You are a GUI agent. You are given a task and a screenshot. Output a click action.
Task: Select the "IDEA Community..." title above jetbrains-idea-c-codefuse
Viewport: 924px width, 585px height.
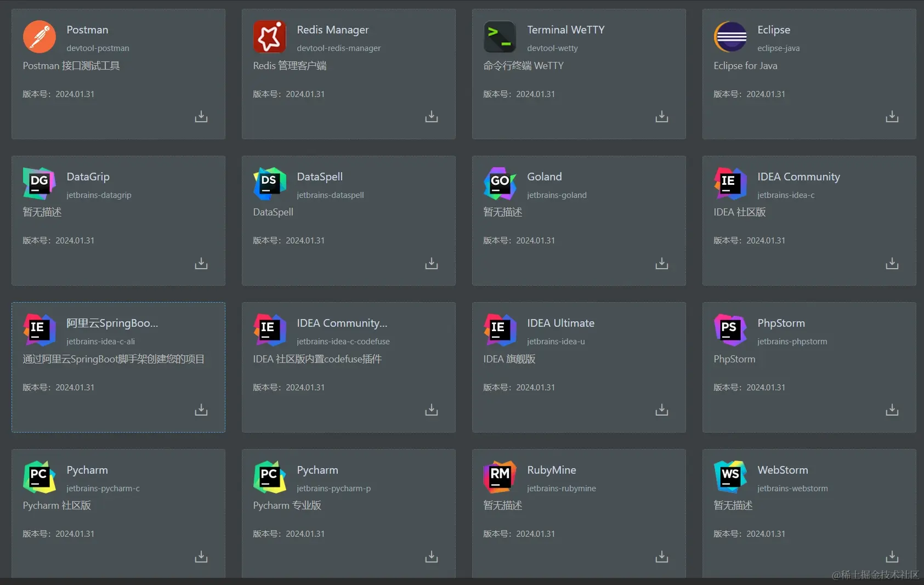[x=342, y=323]
